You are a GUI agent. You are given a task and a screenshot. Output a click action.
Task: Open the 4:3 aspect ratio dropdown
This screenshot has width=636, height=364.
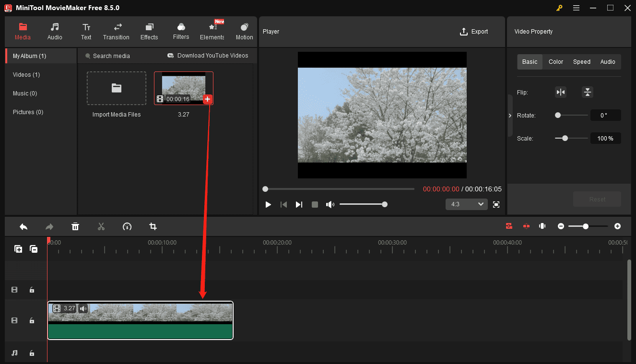click(466, 204)
